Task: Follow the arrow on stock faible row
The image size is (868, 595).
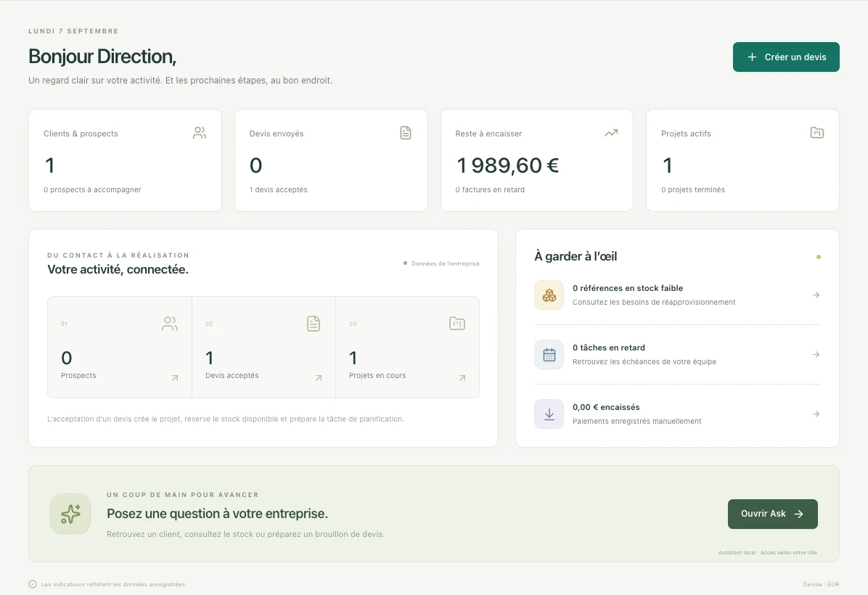Action: click(816, 295)
